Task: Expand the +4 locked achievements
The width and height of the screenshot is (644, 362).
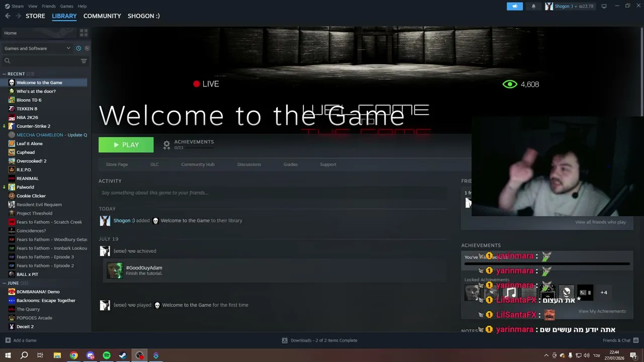Action: 604,293
